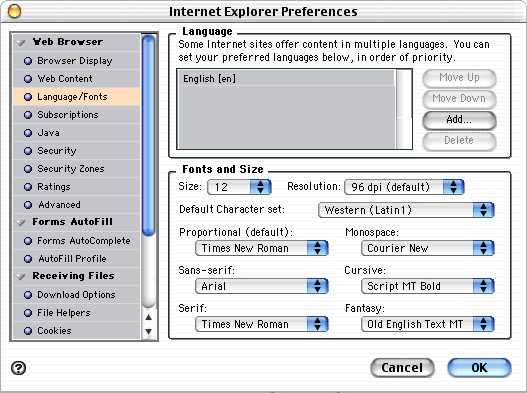The height and width of the screenshot is (393, 527).
Task: Click the bullet icon beside Subscriptions
Action: (28, 115)
